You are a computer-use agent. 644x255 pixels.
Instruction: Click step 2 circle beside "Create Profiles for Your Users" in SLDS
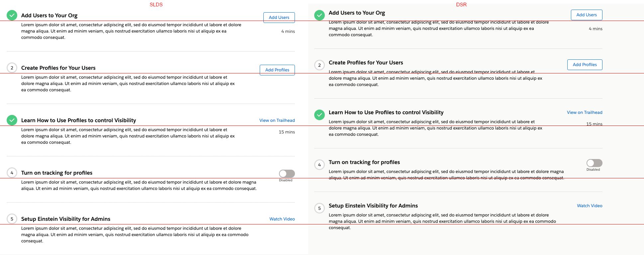[x=12, y=67]
